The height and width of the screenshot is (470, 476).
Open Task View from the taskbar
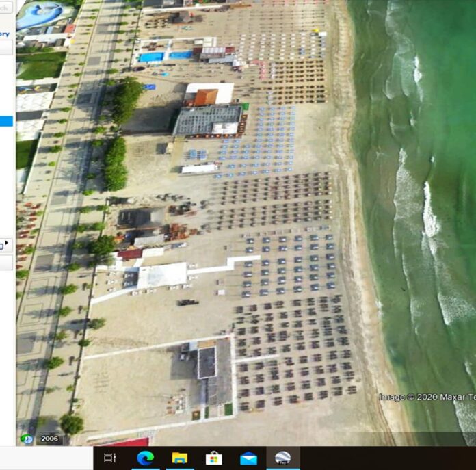109,458
